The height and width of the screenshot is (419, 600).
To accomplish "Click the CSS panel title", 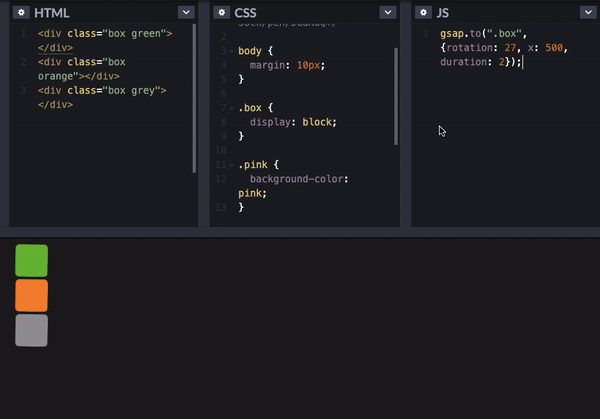I will click(245, 13).
